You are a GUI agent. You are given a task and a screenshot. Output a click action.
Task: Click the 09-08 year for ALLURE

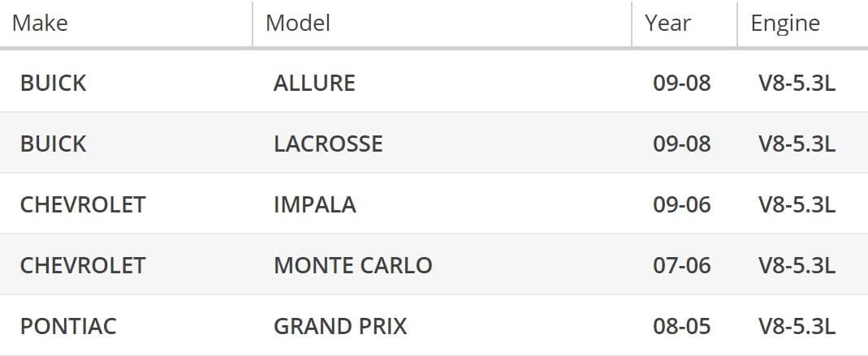click(x=681, y=83)
